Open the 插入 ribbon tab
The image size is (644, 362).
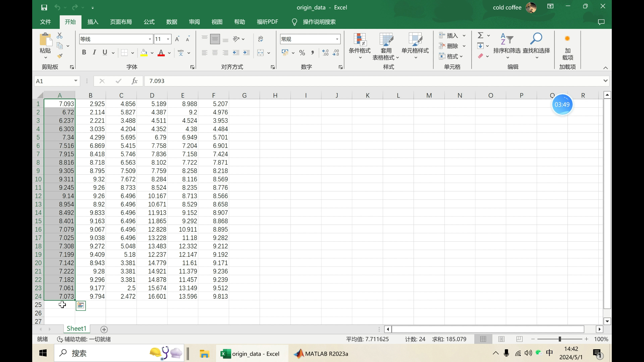point(93,22)
